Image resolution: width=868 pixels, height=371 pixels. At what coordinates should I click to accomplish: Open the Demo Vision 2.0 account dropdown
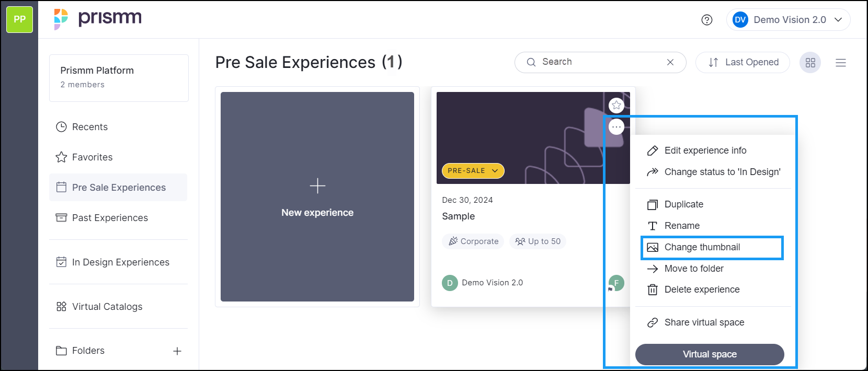pyautogui.click(x=788, y=20)
